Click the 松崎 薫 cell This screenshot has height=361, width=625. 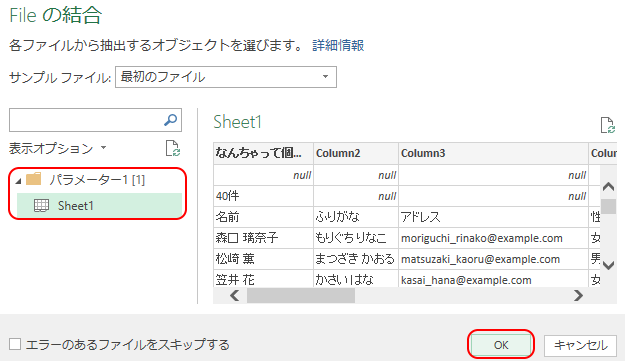(x=263, y=259)
